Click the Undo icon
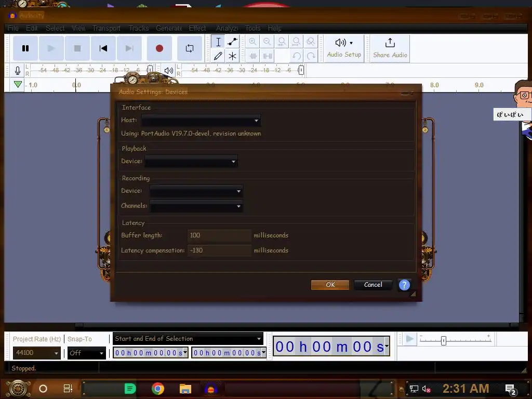This screenshot has width=532, height=399. point(297,56)
